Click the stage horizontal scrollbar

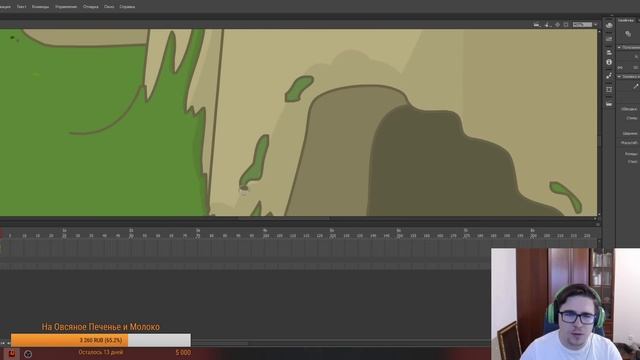(283, 219)
